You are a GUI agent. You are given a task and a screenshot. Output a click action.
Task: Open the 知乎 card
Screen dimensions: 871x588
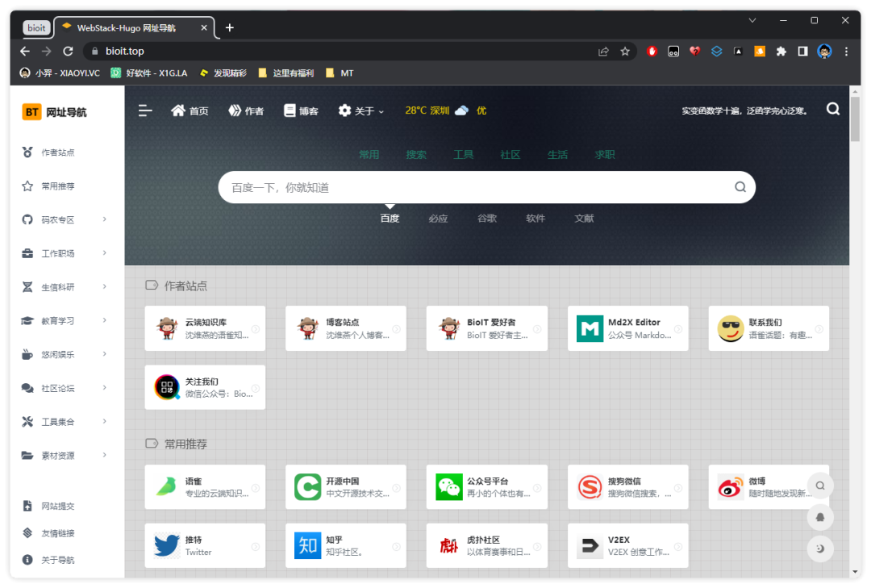[x=345, y=546]
